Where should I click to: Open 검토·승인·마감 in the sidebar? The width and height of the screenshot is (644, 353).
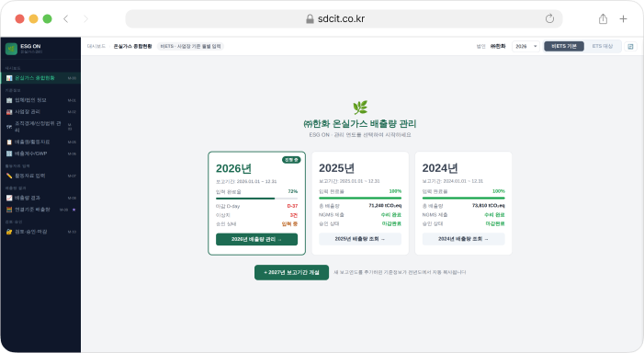[40, 232]
